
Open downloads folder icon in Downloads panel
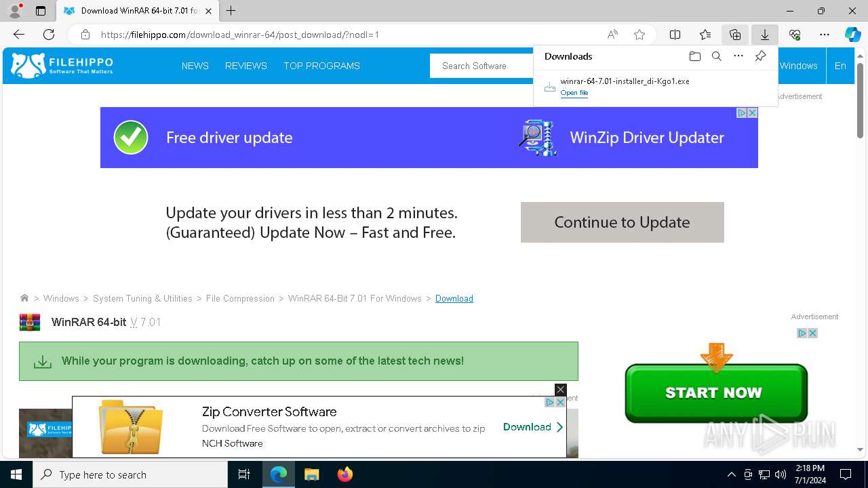click(694, 56)
